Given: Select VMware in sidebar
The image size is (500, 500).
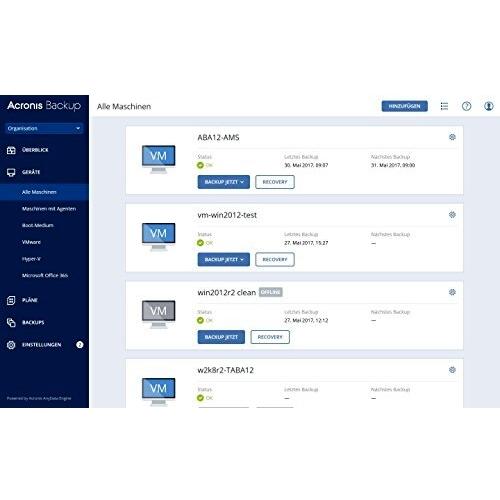Looking at the screenshot, I should click(31, 242).
